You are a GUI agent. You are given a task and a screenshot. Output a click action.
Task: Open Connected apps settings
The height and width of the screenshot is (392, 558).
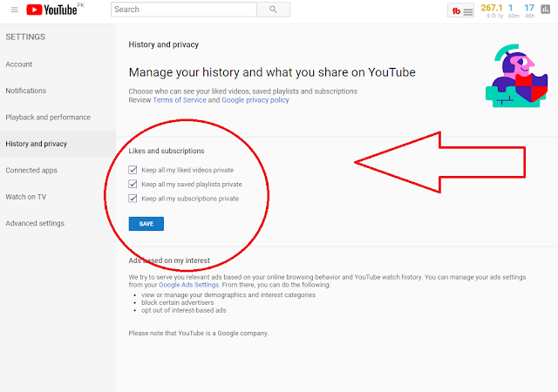tap(31, 171)
